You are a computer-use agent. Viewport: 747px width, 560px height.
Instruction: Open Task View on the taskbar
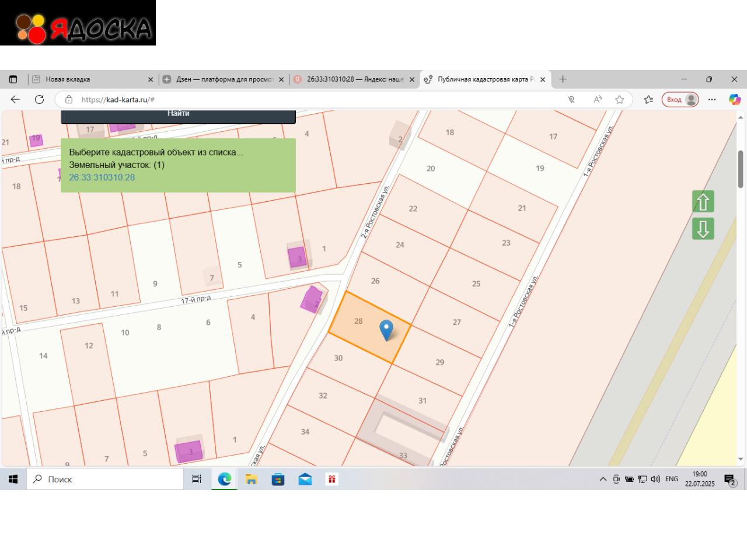click(x=197, y=480)
